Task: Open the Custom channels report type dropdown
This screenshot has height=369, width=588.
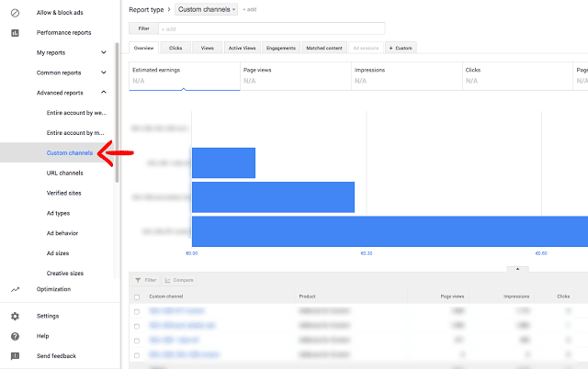Action: (x=206, y=9)
